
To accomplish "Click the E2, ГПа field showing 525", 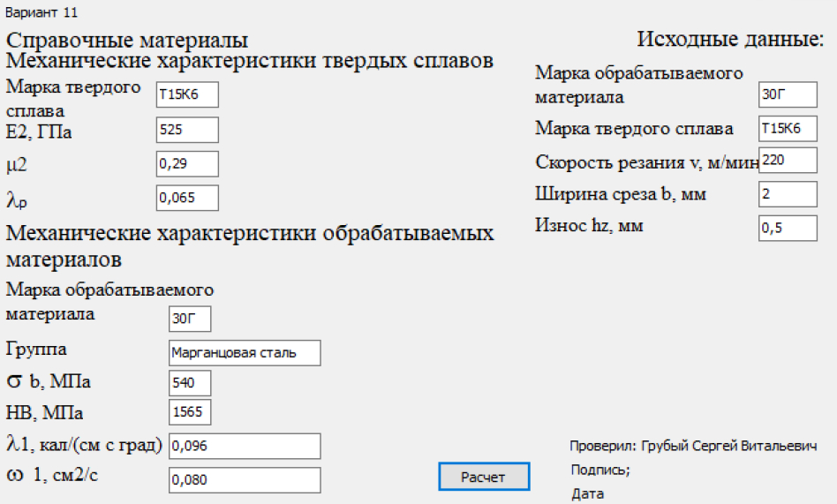I will point(187,130).
